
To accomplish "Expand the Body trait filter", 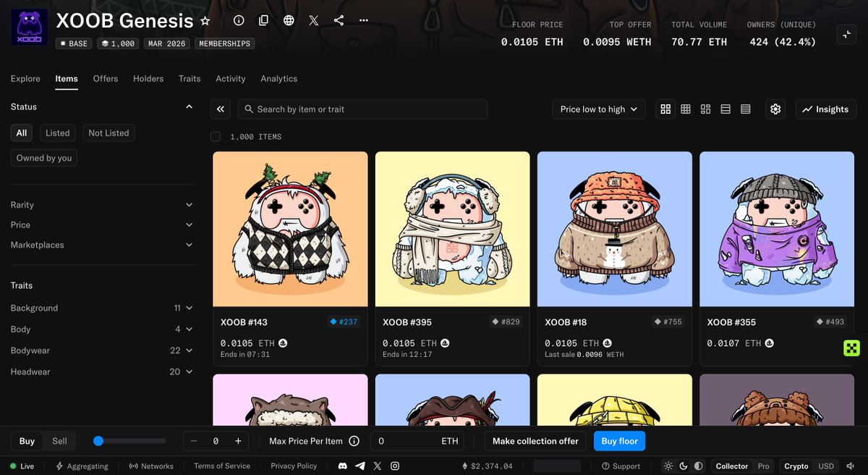I will pos(102,329).
